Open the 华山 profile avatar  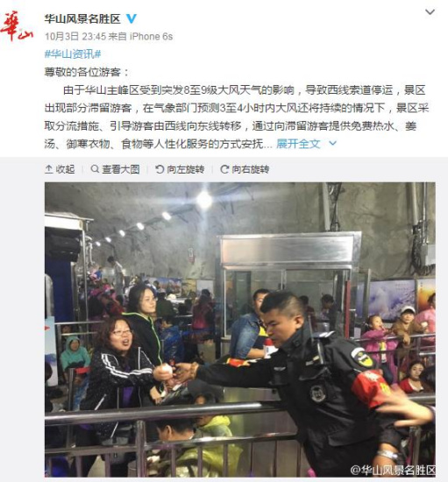coord(17,26)
